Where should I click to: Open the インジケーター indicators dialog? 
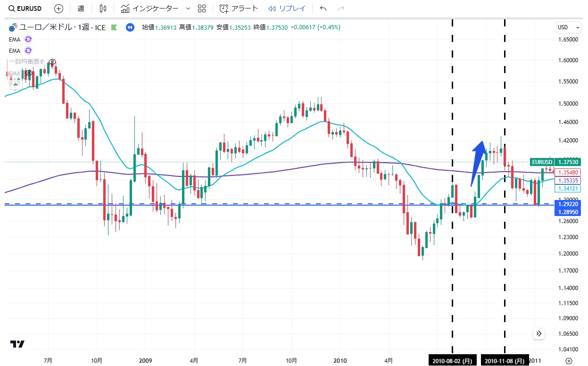click(149, 8)
